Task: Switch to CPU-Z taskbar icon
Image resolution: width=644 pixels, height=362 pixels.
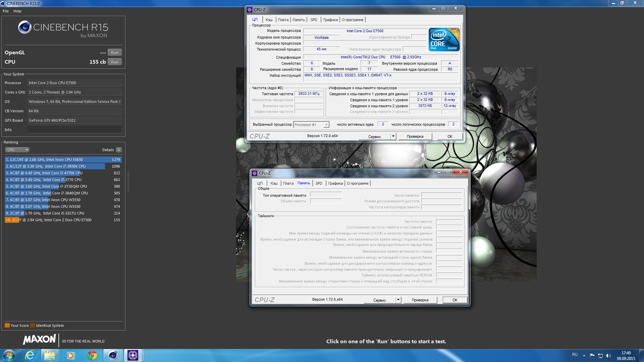Action: point(133,355)
